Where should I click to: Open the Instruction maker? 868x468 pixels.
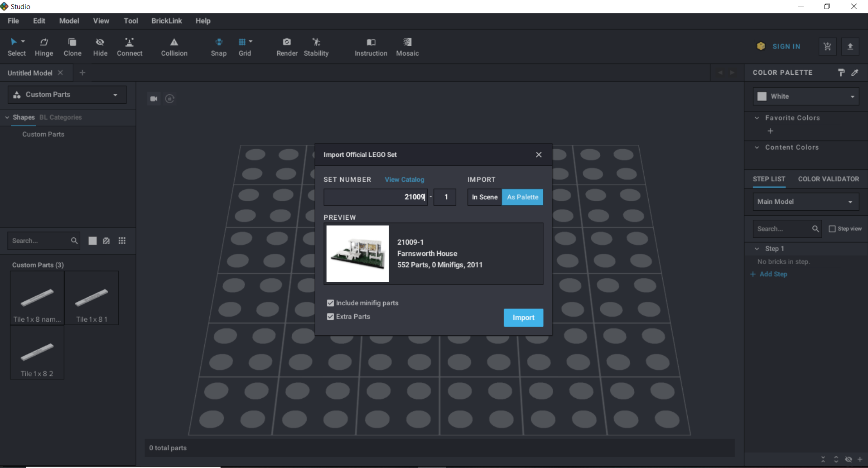tap(371, 47)
